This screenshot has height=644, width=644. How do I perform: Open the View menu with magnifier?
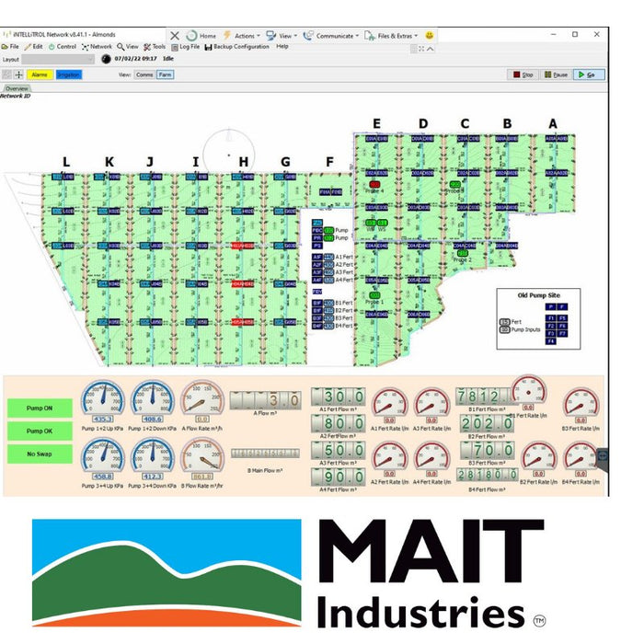(x=128, y=47)
